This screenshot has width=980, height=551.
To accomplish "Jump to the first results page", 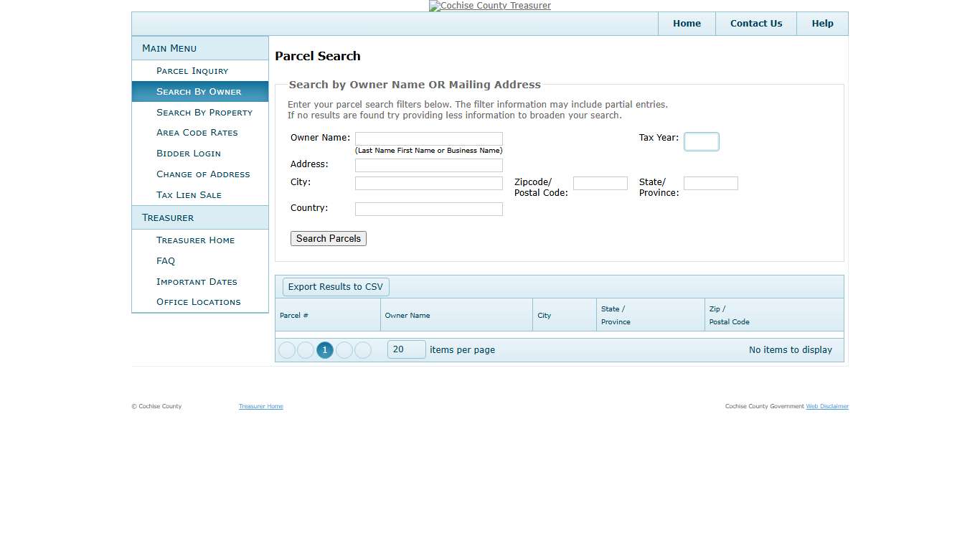I will [x=287, y=349].
